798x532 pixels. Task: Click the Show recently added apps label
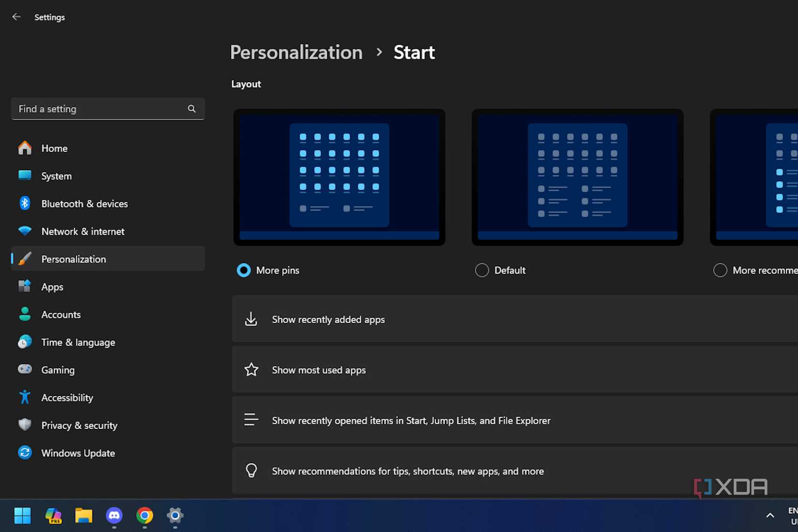click(x=328, y=319)
